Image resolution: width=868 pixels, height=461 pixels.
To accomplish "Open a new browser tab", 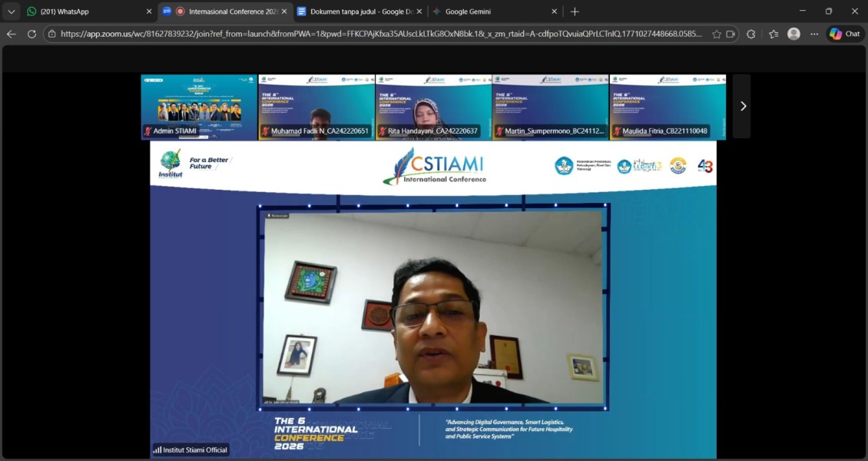I will click(575, 12).
